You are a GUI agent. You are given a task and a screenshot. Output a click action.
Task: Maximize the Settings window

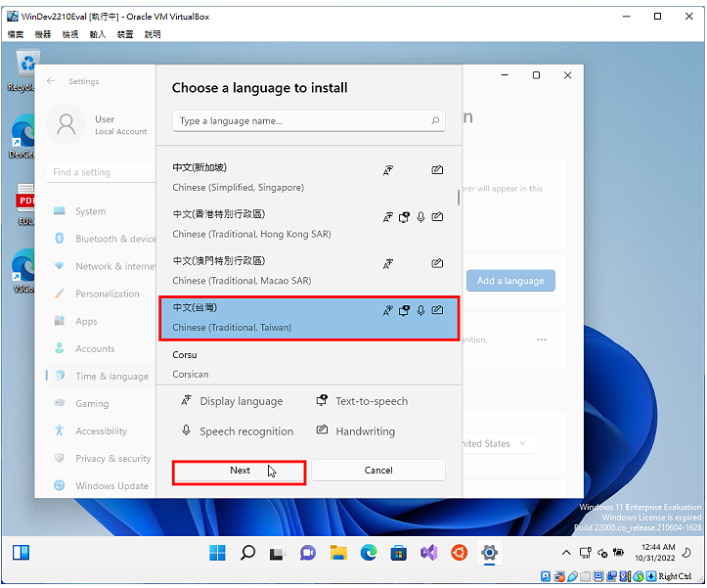pos(536,75)
